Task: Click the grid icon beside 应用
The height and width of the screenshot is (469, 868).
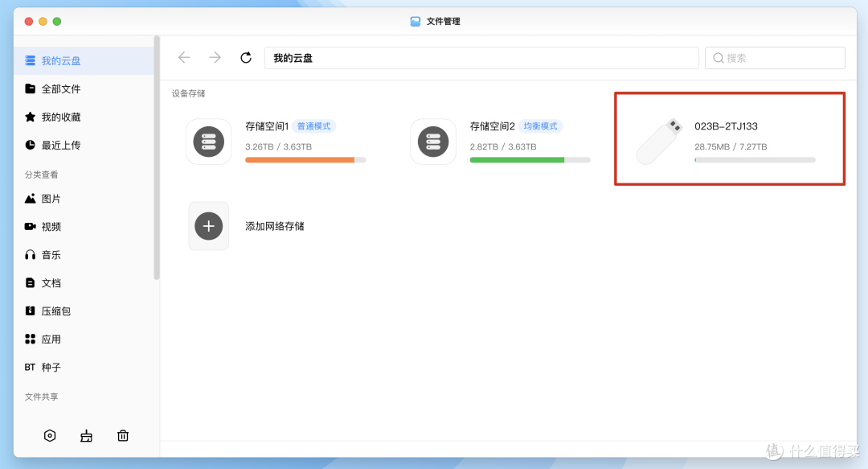Action: 30,339
